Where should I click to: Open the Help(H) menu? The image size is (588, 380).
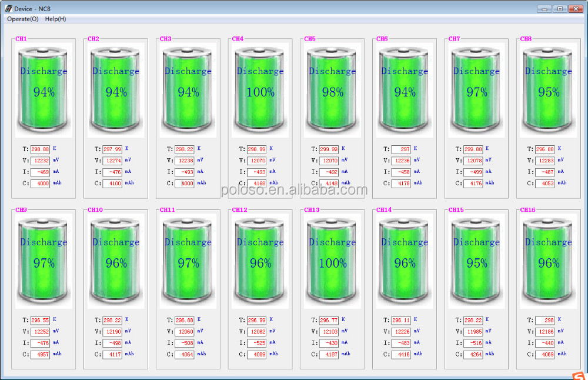coord(55,19)
